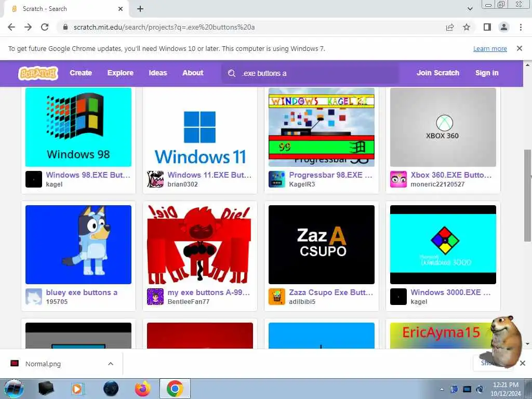Dismiss the Chrome update notice
Screen dimensions: 532x399
[520, 48]
